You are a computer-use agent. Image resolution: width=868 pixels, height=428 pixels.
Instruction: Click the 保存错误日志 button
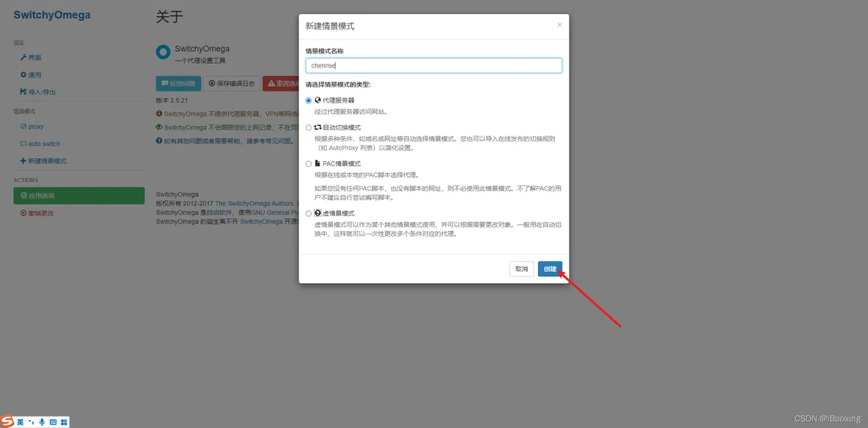232,84
